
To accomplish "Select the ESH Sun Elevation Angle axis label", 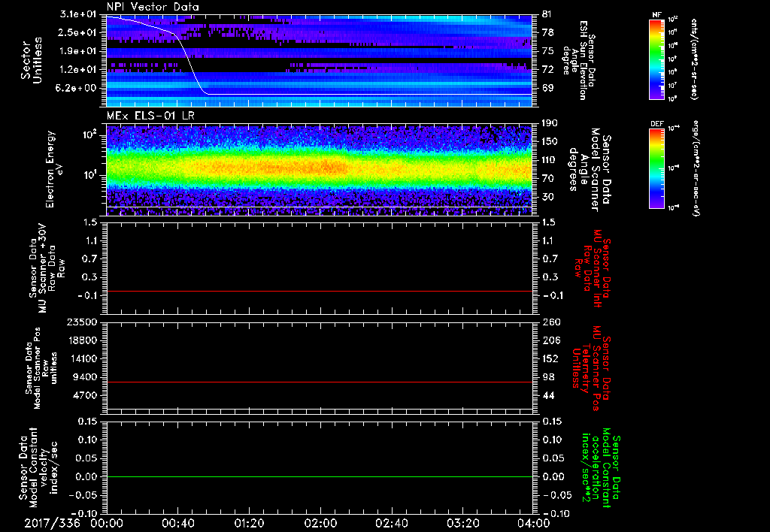I will tap(579, 60).
